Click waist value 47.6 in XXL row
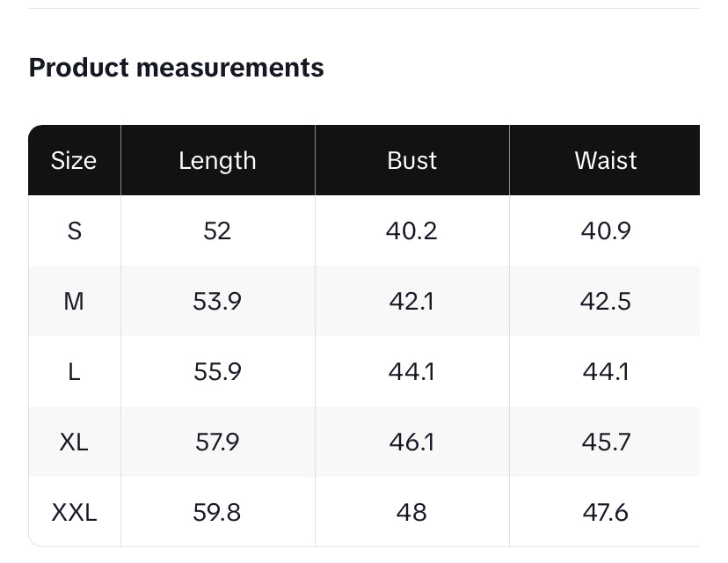The width and height of the screenshot is (728, 563). 605,512
